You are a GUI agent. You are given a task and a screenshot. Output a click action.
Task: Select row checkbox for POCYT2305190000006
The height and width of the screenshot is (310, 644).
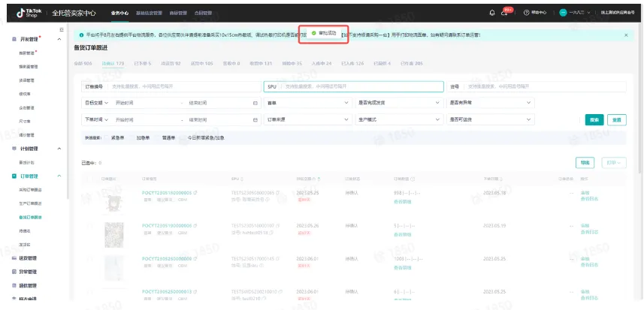(89, 225)
